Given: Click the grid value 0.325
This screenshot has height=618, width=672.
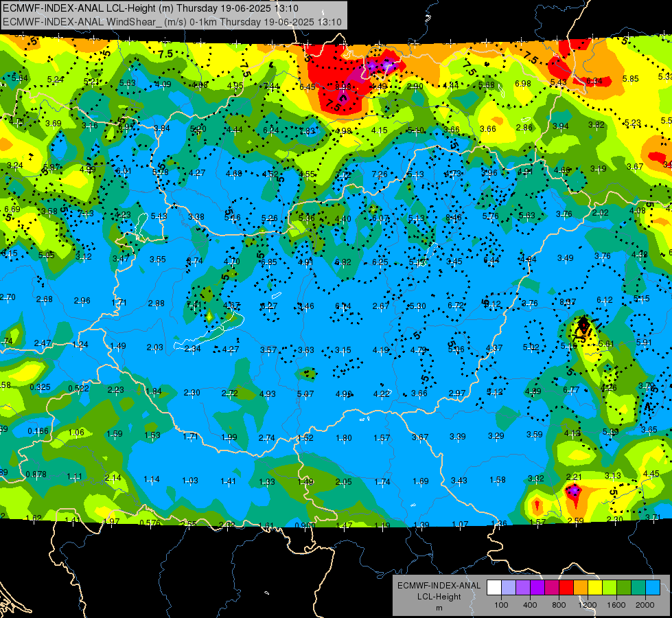Looking at the screenshot, I should click(40, 387).
